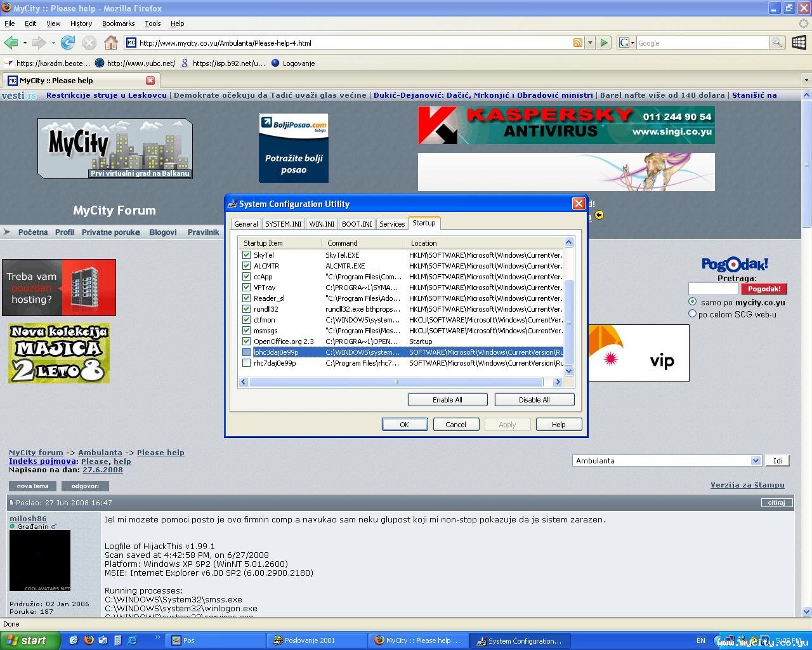Click the RSS feed icon in address bar
This screenshot has width=812, height=650.
[x=578, y=43]
